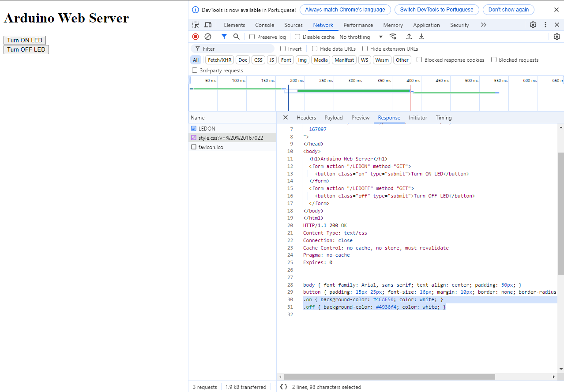The image size is (564, 392).
Task: Click the network filter funnel icon
Action: pos(224,37)
